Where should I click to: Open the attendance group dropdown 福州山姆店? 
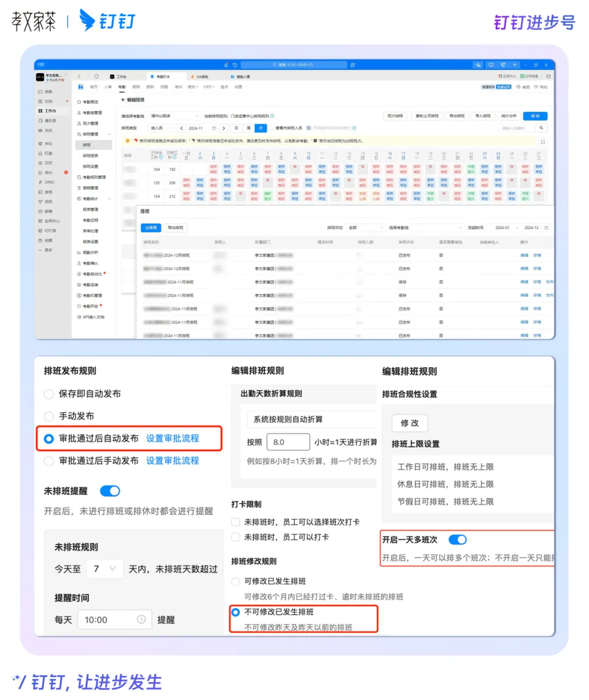pos(175,116)
